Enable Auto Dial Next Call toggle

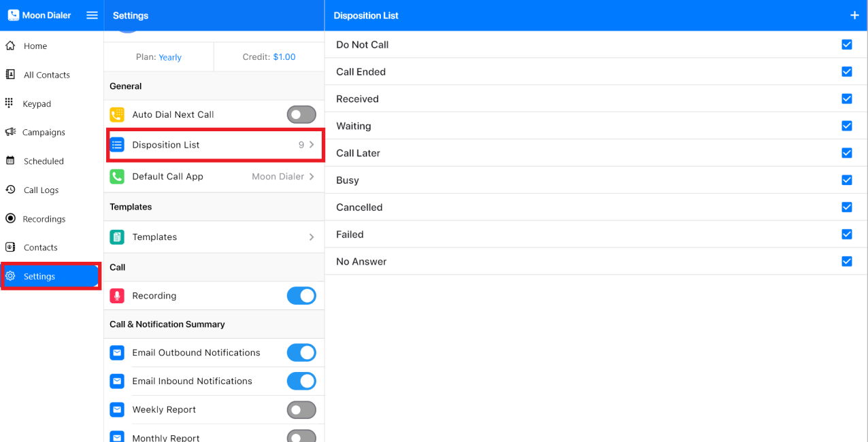pyautogui.click(x=301, y=115)
